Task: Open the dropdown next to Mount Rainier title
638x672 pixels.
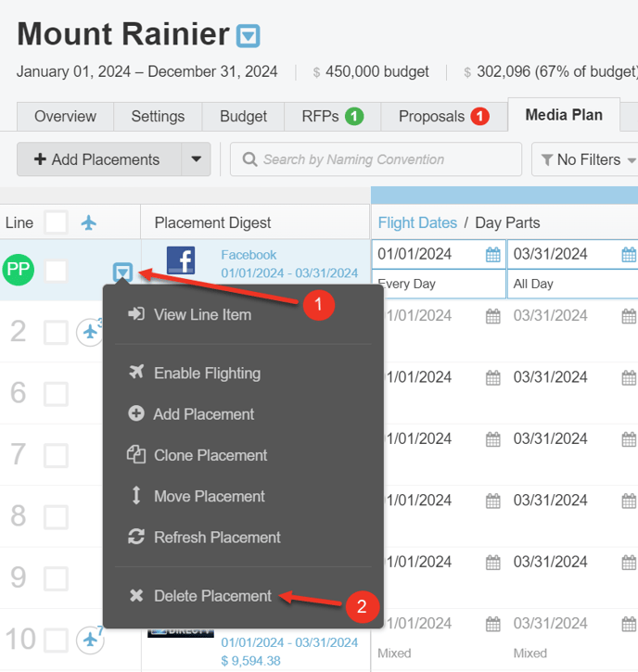Action: click(248, 36)
